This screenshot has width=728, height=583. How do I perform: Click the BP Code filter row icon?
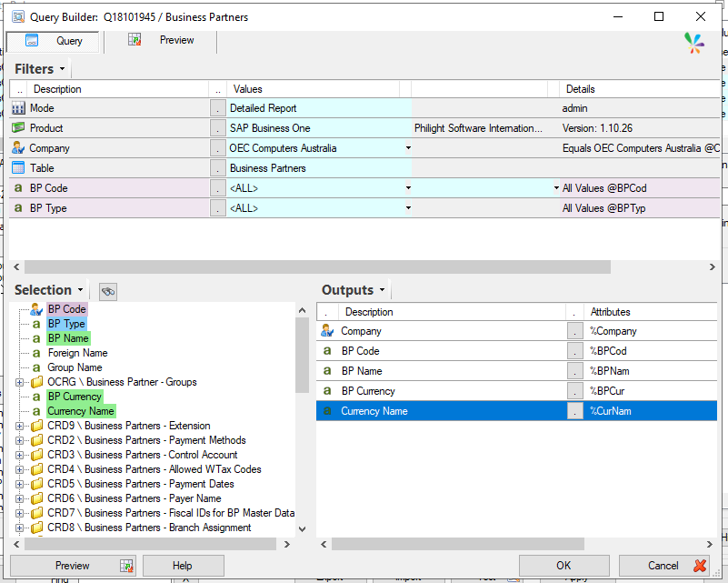pos(18,187)
